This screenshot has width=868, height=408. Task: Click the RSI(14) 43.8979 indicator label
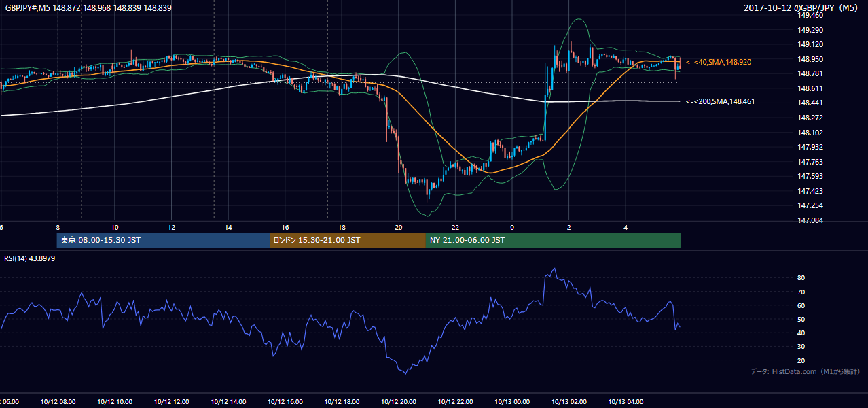[30, 258]
